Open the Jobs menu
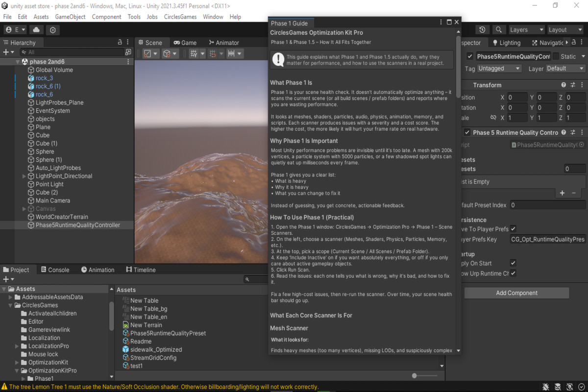This screenshot has height=392, width=588. (x=152, y=17)
